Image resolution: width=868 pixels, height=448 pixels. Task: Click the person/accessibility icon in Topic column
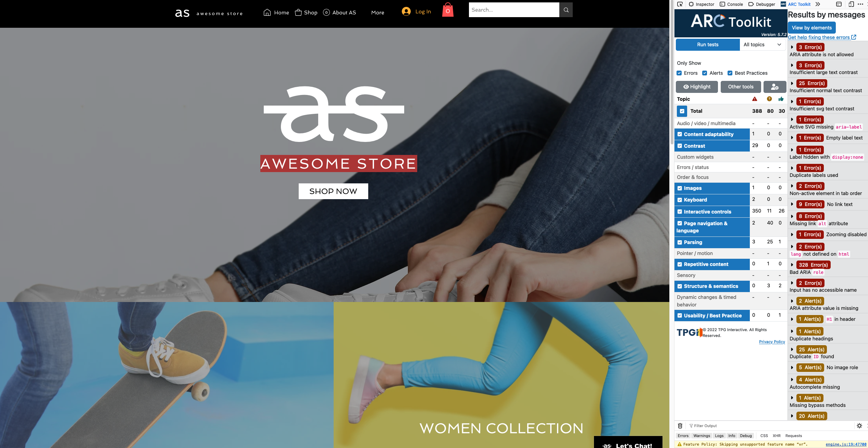click(x=774, y=86)
